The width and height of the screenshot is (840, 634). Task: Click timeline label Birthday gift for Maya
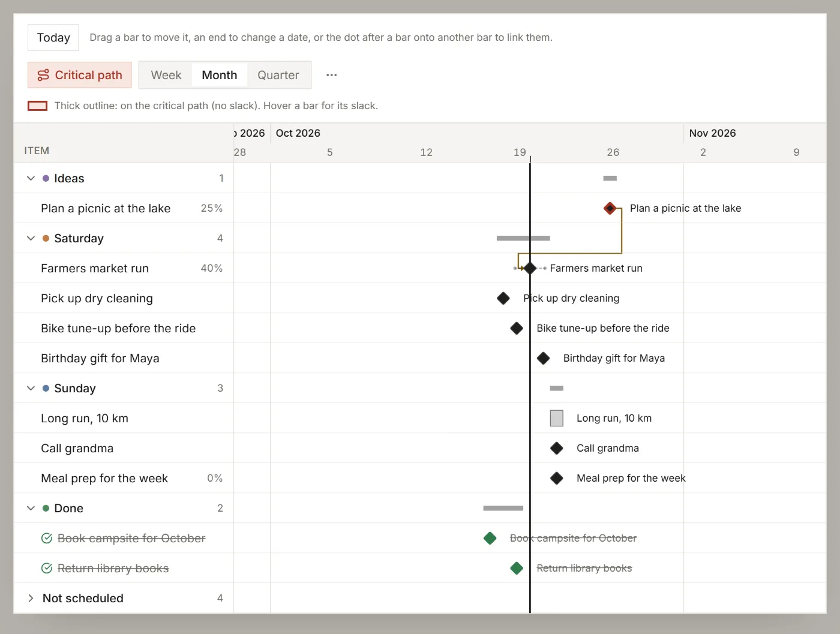tap(614, 358)
